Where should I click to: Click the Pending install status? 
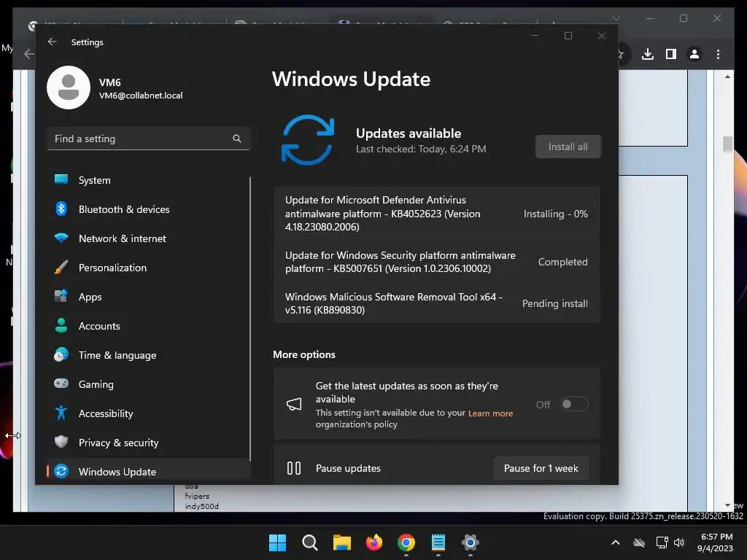[555, 303]
